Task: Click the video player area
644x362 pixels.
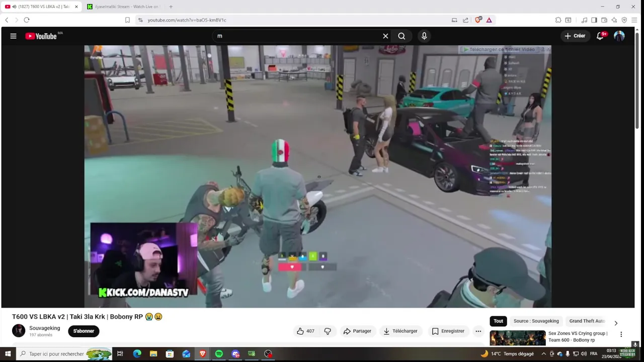Action: pyautogui.click(x=317, y=176)
